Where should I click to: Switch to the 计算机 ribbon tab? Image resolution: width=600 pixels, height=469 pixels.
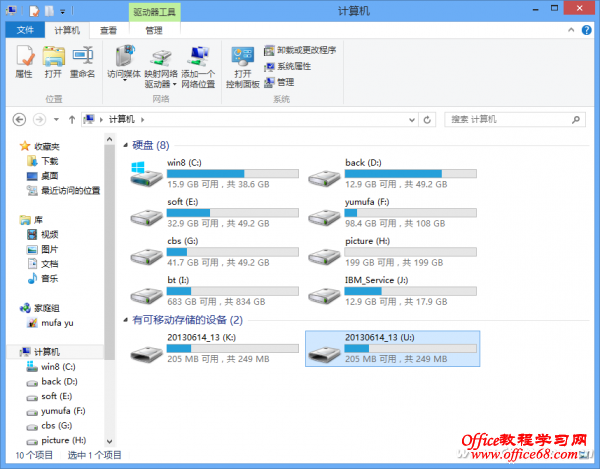(x=67, y=30)
